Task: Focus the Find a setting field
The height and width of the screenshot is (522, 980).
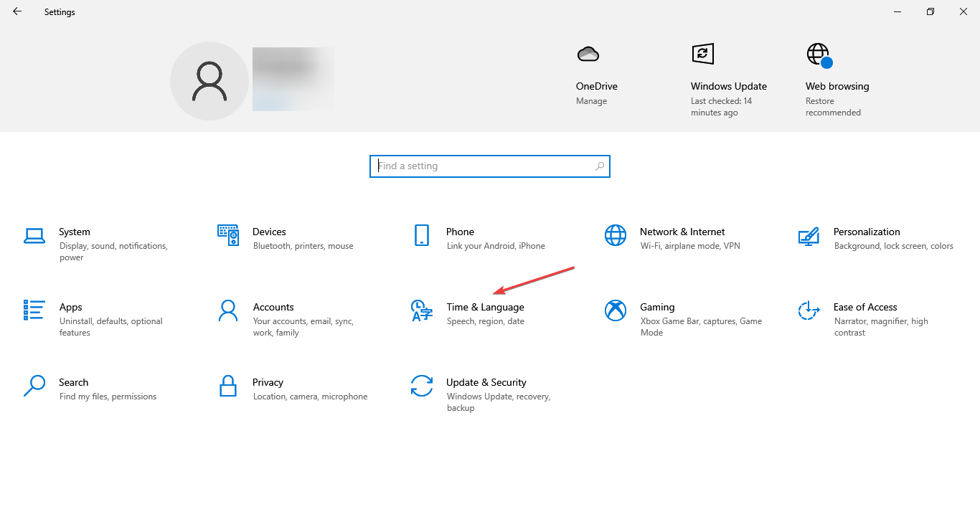Action: point(490,166)
